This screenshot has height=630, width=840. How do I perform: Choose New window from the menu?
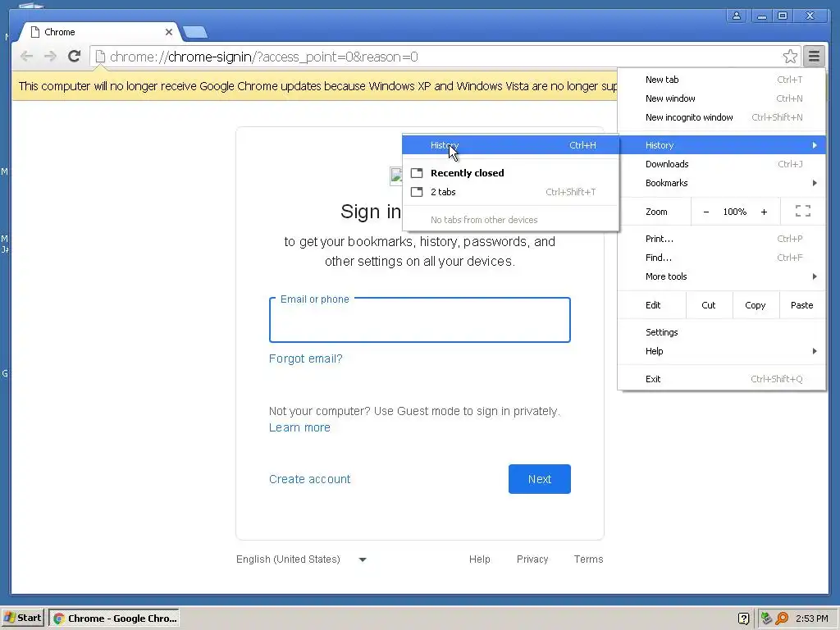coord(721,98)
